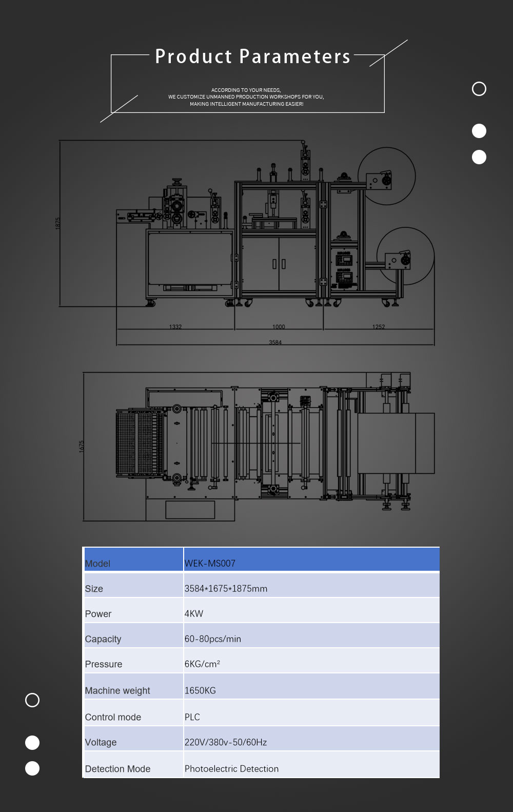Click the lower reel on the side-view drawing
Viewport: 513px width, 812px height.
tap(405, 257)
